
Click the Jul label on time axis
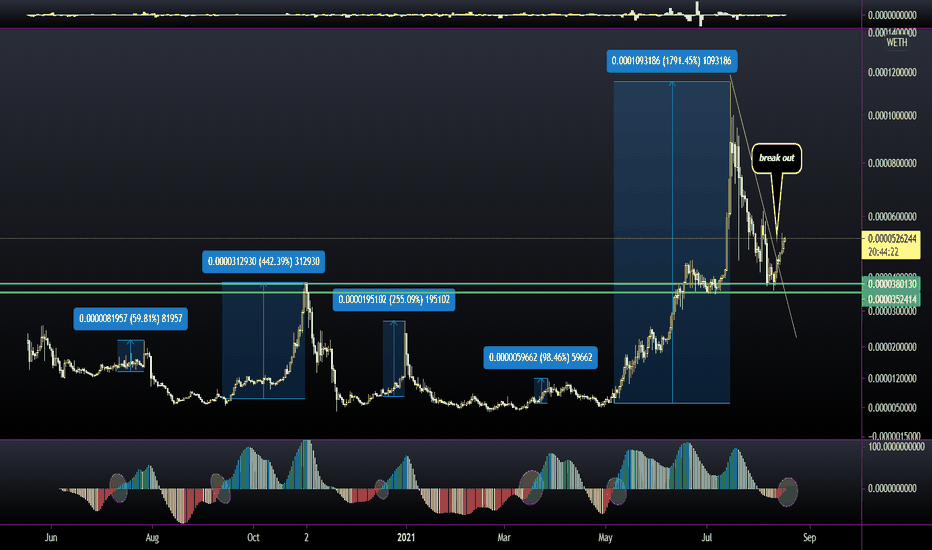707,538
